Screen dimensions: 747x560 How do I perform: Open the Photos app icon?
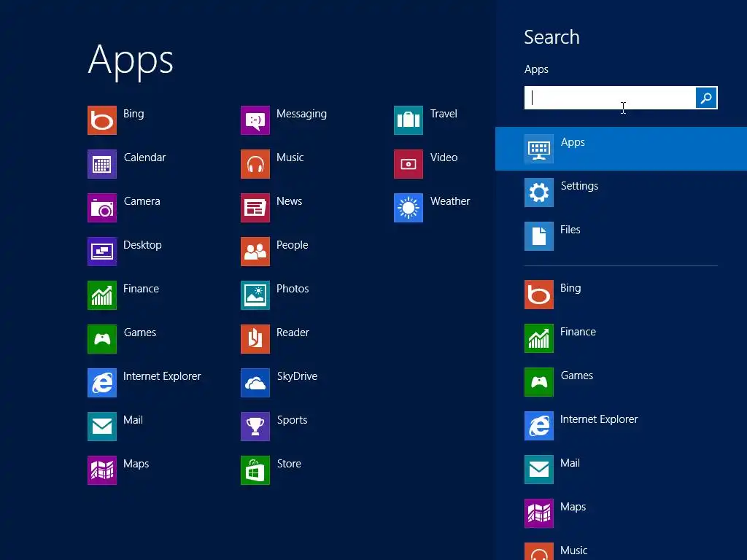click(x=255, y=295)
